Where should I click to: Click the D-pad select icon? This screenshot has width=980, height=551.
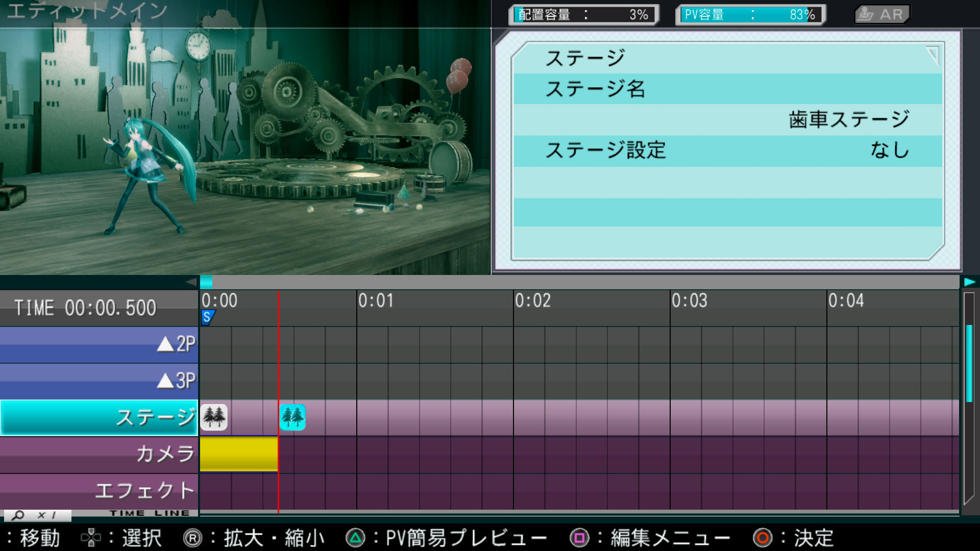pos(91,538)
